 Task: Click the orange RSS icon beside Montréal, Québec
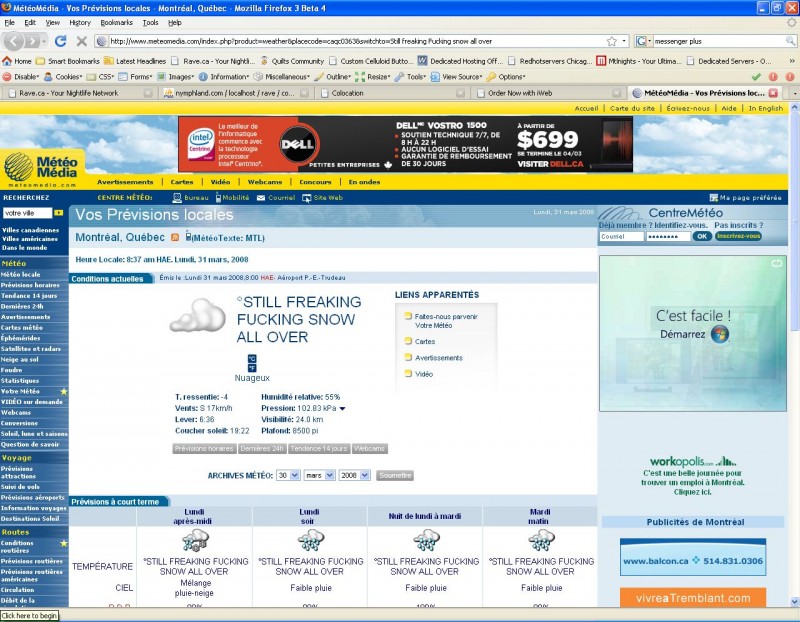175,237
